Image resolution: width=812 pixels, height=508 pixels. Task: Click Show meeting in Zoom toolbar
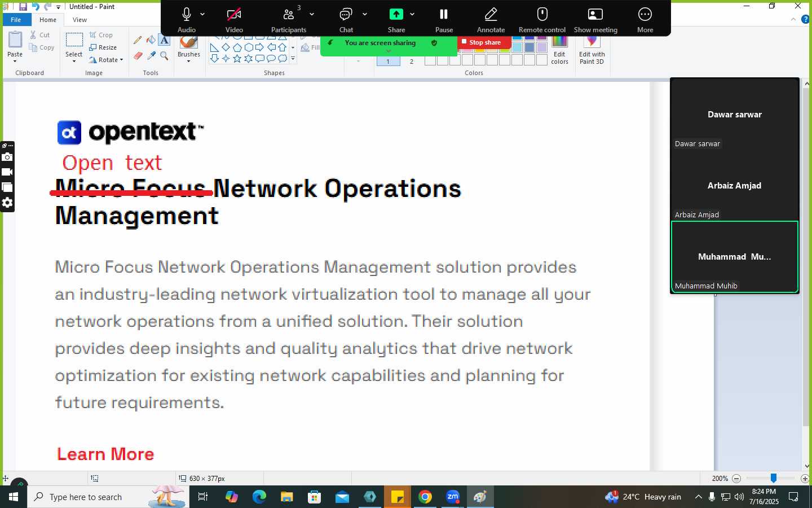(x=595, y=19)
